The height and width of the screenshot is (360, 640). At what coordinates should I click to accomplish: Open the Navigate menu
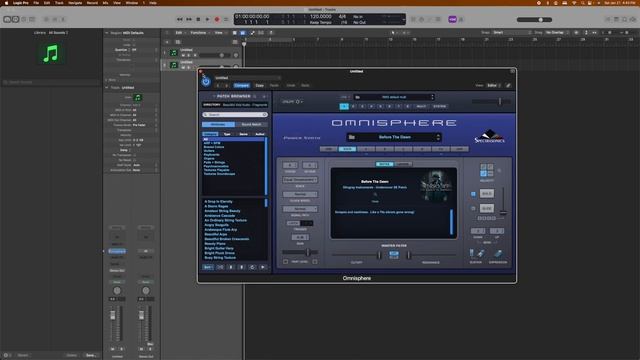pos(75,2)
